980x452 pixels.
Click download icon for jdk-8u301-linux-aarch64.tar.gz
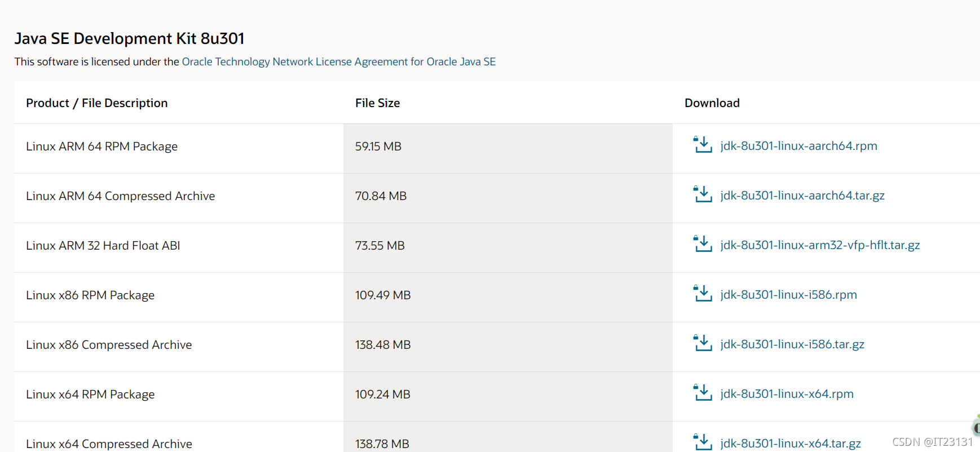coord(703,194)
